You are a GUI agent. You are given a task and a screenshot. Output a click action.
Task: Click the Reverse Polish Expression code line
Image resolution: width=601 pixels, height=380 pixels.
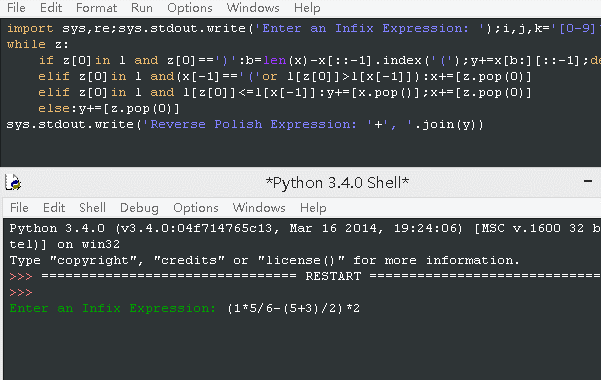[245, 125]
